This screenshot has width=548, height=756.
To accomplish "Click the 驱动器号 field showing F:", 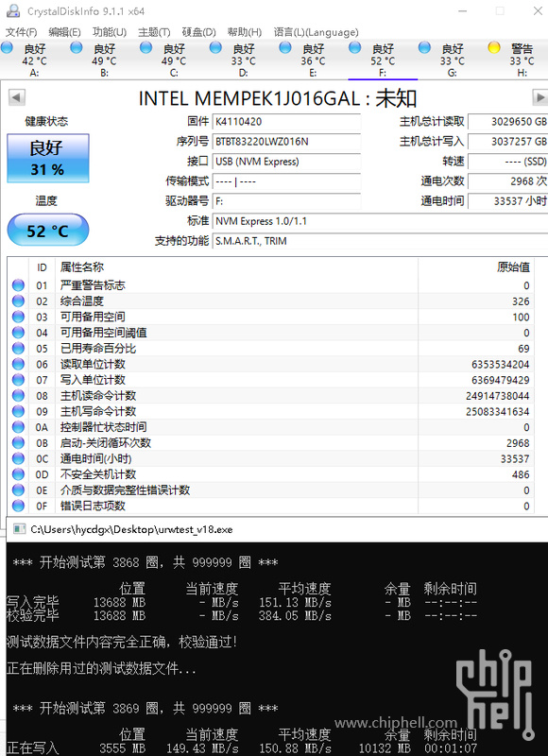I will pyautogui.click(x=286, y=201).
